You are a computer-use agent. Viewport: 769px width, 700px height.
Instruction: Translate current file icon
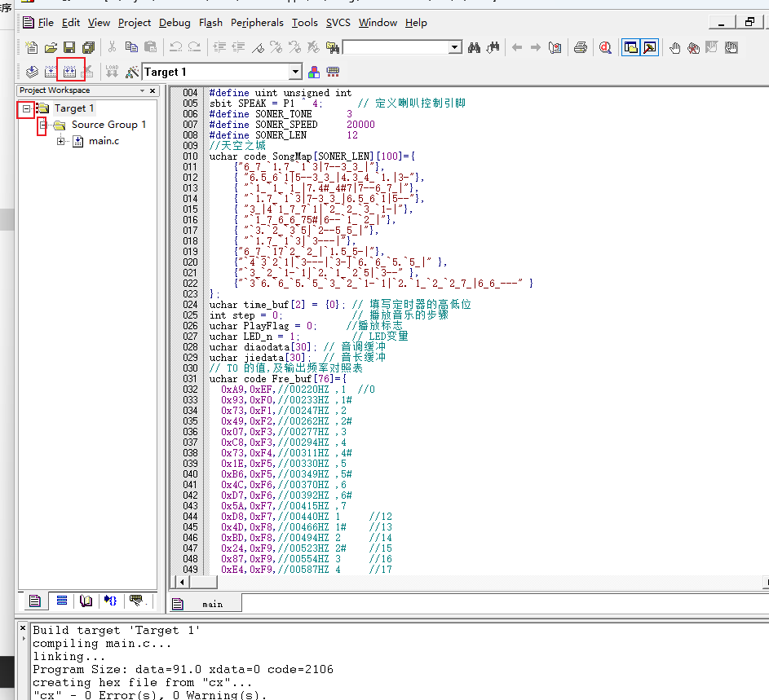tap(32, 72)
